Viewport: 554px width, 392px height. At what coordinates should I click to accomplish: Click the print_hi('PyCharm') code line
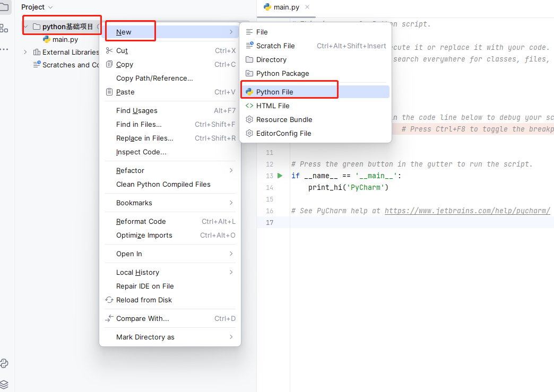[348, 188]
